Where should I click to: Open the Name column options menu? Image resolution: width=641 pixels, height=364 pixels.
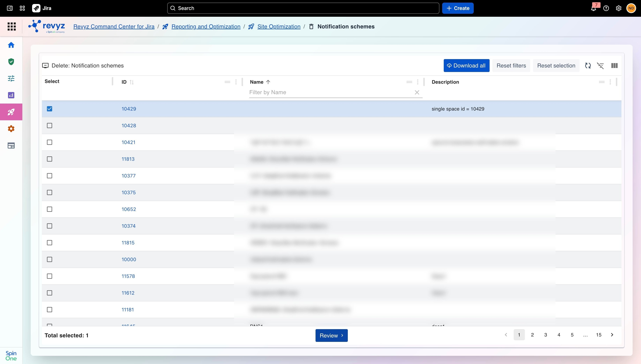point(418,82)
